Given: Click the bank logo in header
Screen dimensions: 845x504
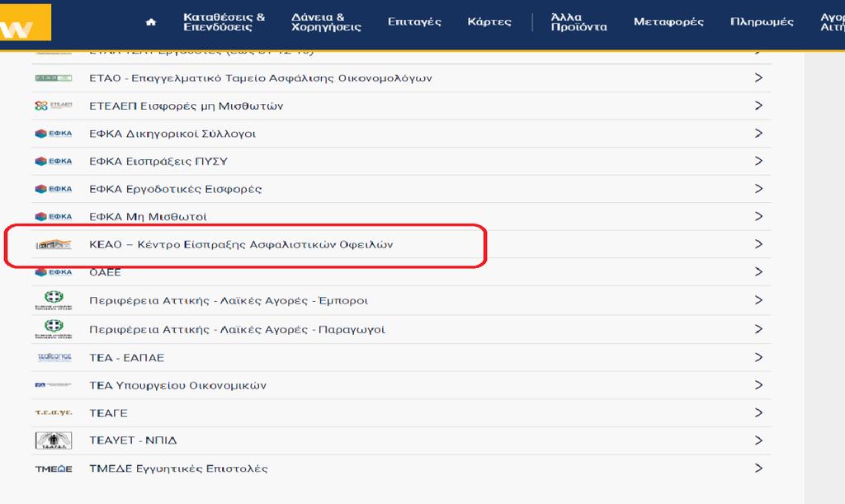Looking at the screenshot, I should point(25,22).
